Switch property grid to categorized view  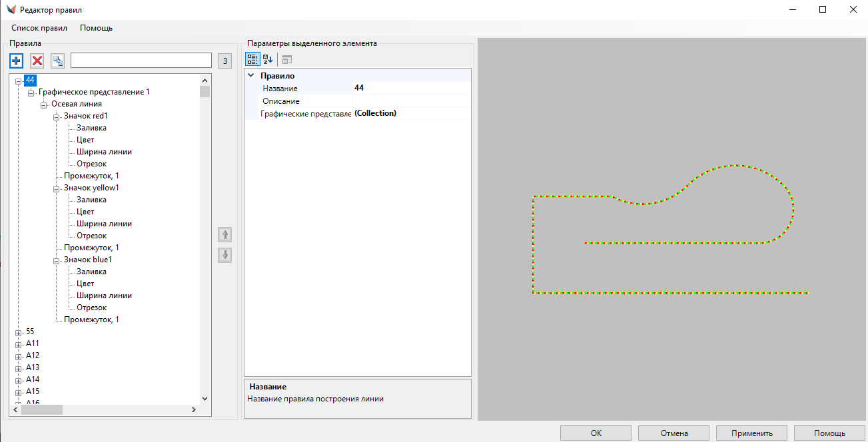point(252,59)
